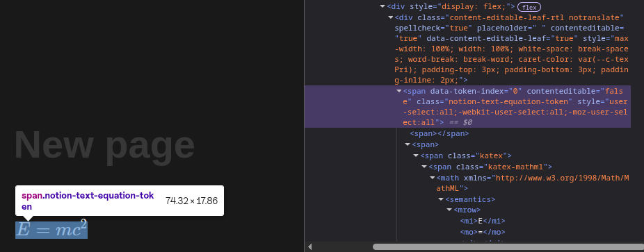Collapse the span data-token-index node
The width and height of the screenshot is (644, 252).
coord(399,92)
